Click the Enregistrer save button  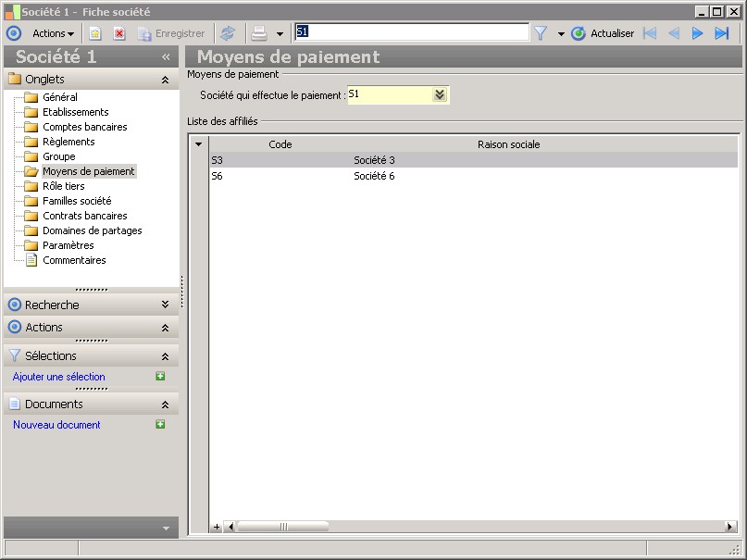pyautogui.click(x=171, y=33)
